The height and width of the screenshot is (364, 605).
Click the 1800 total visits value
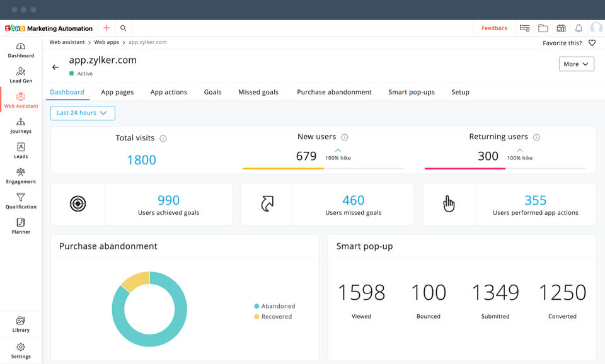[142, 159]
